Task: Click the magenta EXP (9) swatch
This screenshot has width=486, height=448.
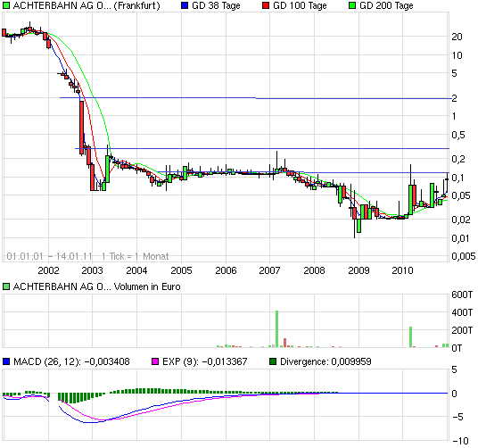Action: [155, 361]
